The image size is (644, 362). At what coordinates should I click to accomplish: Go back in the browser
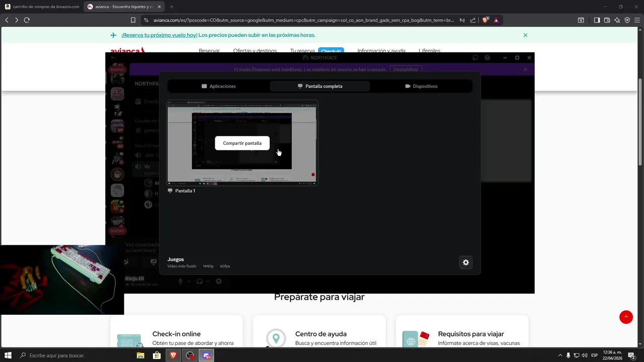7,20
